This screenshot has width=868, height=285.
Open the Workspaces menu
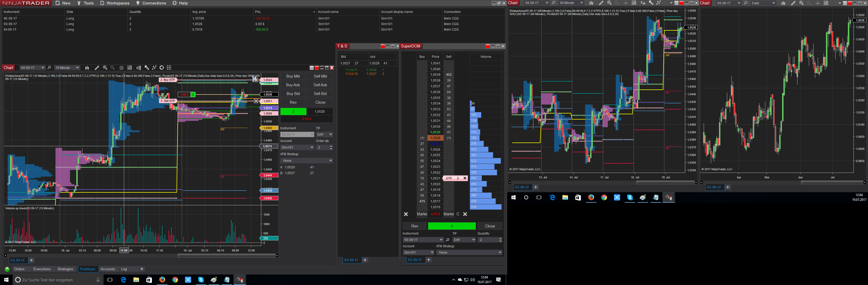point(115,3)
